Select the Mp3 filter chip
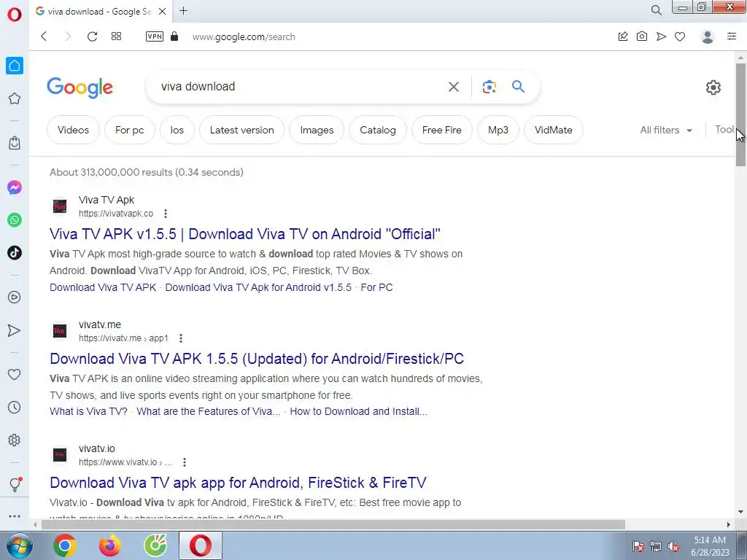This screenshot has height=560, width=747. coord(498,130)
